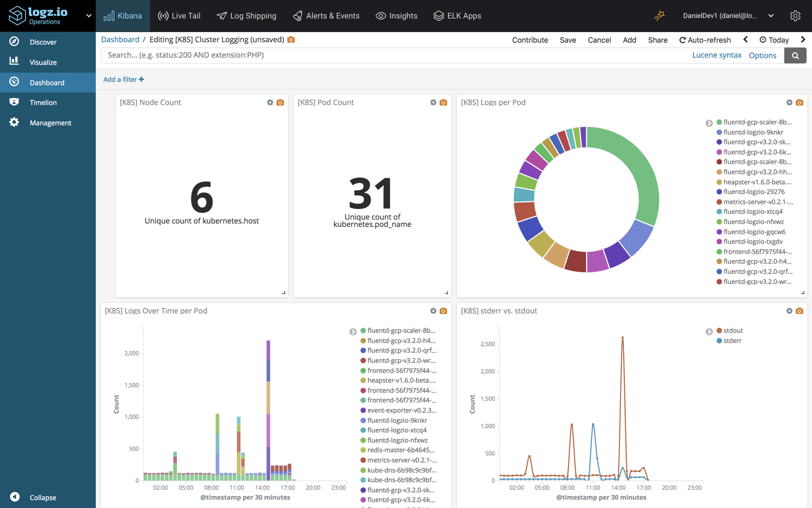
Task: Save the K8S Cluster Logging dashboard
Action: [x=567, y=40]
